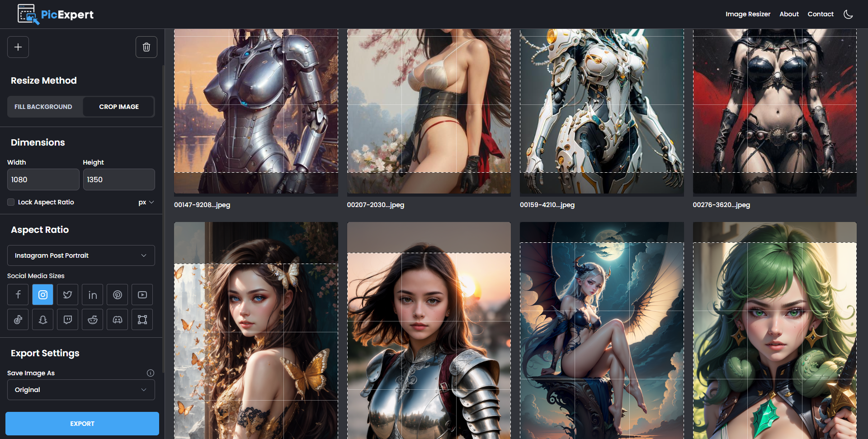Click the file name 00147-9208...jpeg
The width and height of the screenshot is (868, 439).
click(x=202, y=205)
